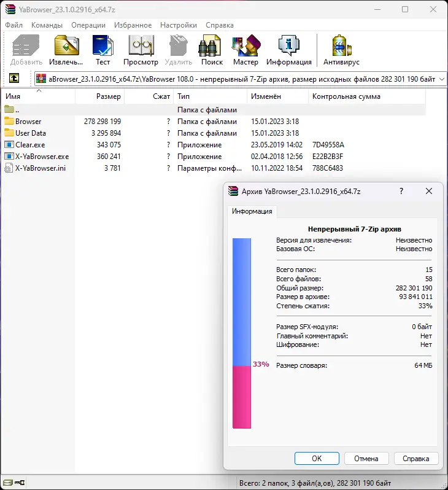Confirm the dialog with OK
The width and height of the screenshot is (448, 490).
(317, 459)
